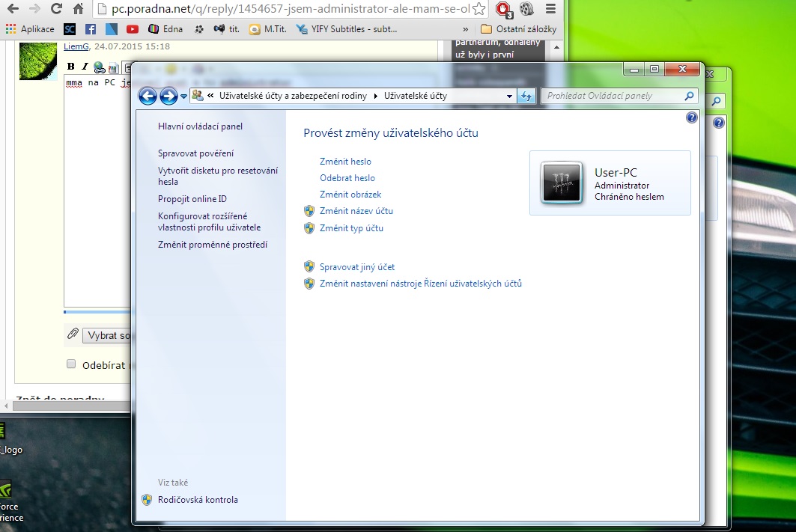This screenshot has height=532, width=796.
Task: Open the Facebook bookmark
Action: point(91,29)
